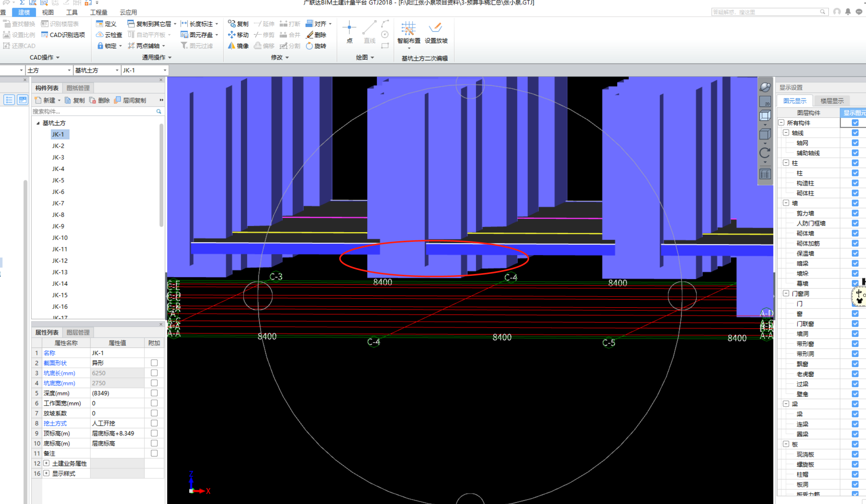
Task: Open the 视图 menu tab
Action: (48, 12)
